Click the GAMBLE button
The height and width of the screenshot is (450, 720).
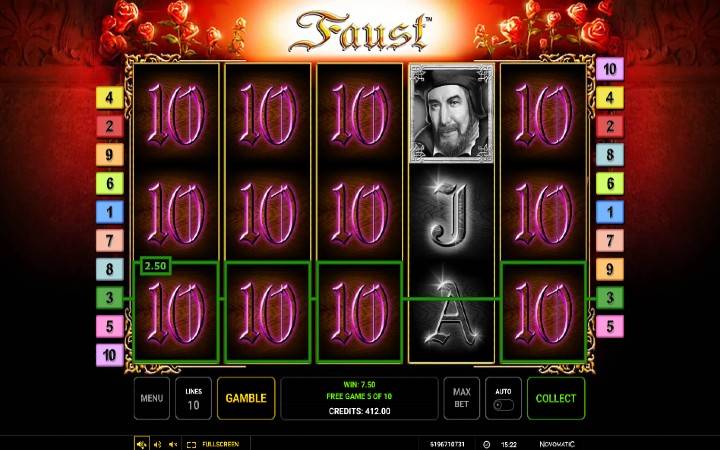point(246,398)
